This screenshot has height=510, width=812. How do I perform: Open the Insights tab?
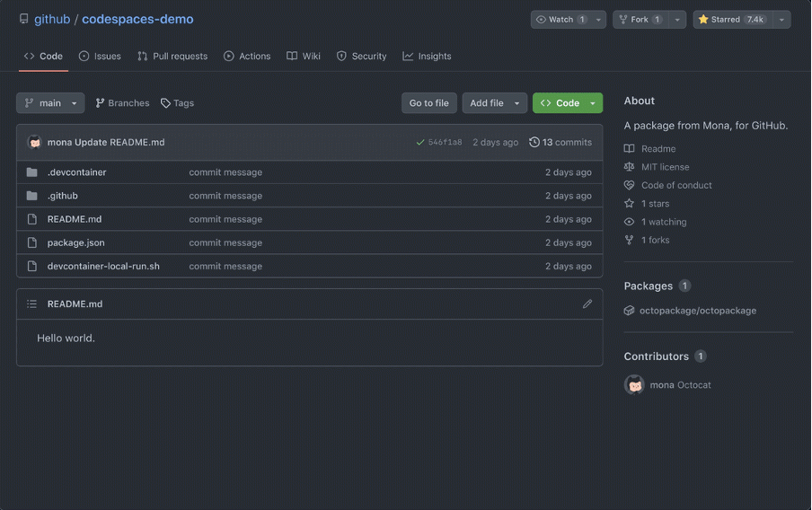[x=427, y=56]
